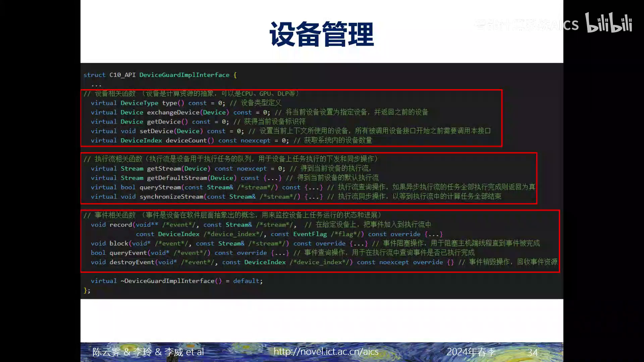Click the slide title 设备管理
Screen dimensions: 644x362
[x=321, y=35]
